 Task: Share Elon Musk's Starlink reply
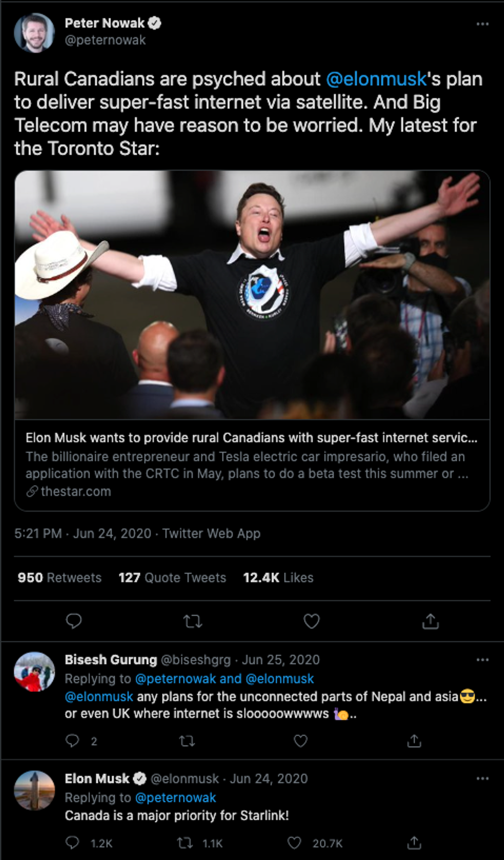coord(414,843)
